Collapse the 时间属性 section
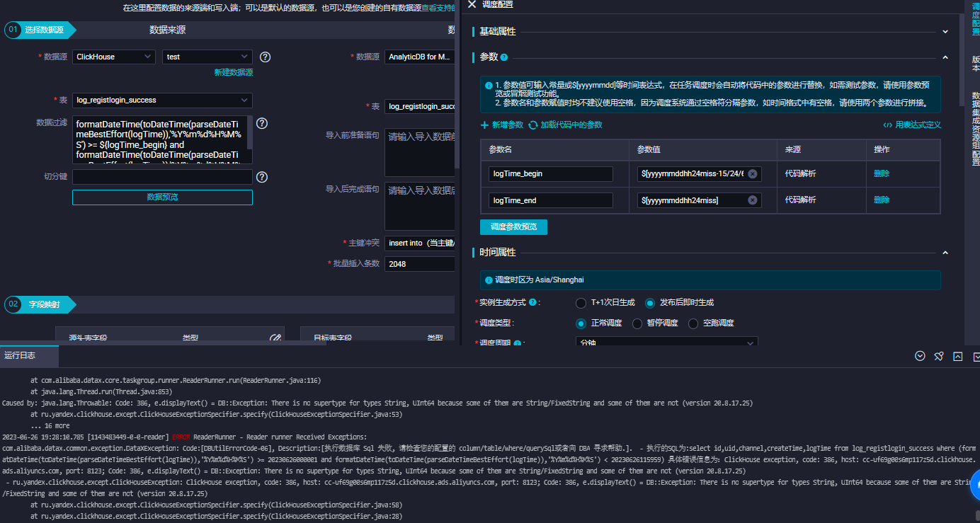Viewport: 980px width, 523px height. point(945,253)
